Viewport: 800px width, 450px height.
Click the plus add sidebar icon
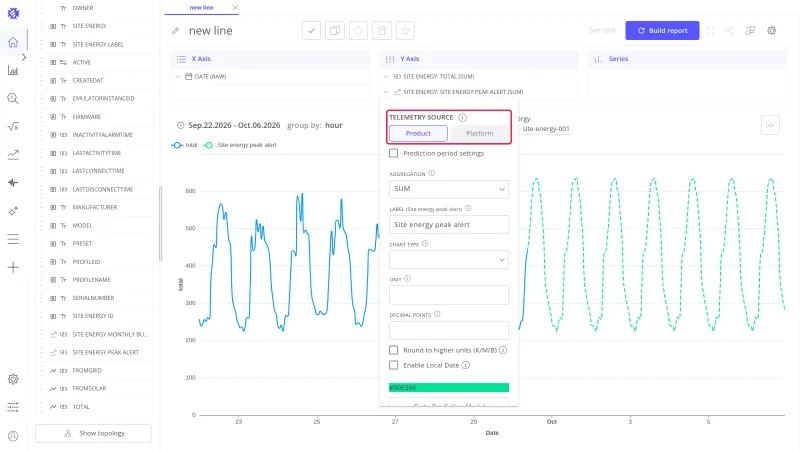point(13,267)
